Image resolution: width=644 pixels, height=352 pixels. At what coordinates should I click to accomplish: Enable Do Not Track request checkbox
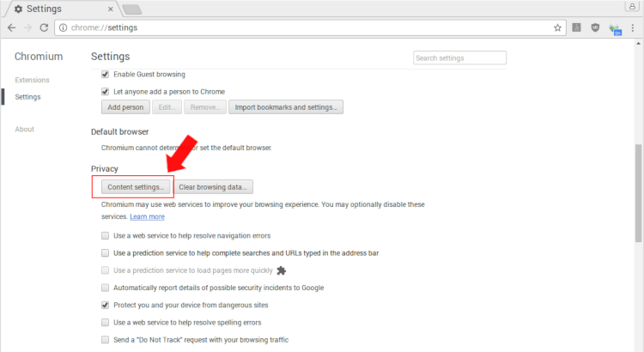(x=105, y=340)
